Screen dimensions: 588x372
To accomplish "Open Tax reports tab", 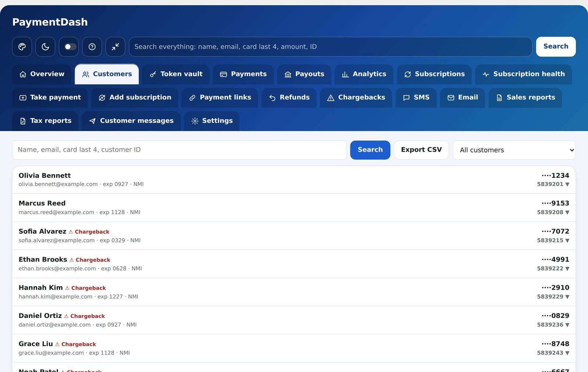I will pos(45,121).
